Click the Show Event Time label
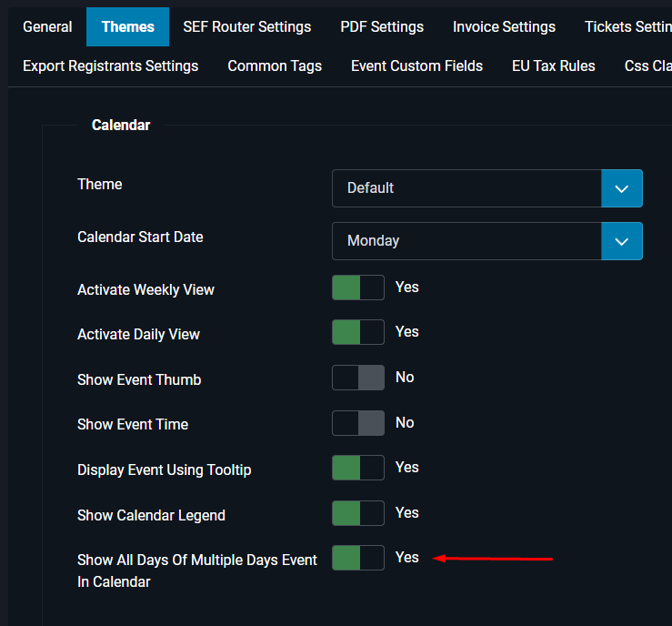Screen dimensions: 672x626 tap(133, 424)
